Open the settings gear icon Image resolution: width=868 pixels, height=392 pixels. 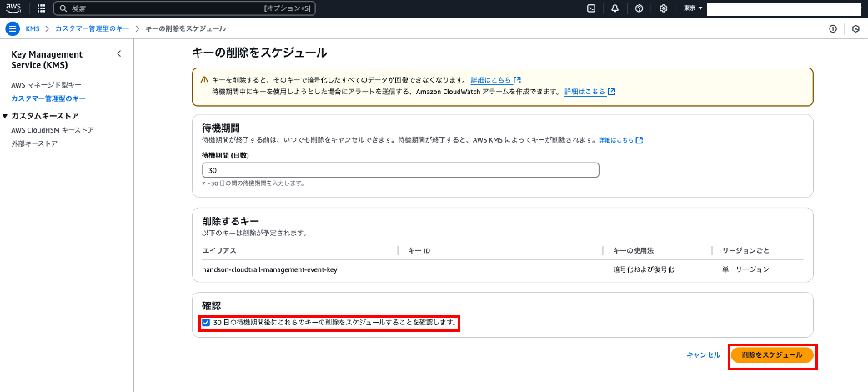[x=663, y=8]
